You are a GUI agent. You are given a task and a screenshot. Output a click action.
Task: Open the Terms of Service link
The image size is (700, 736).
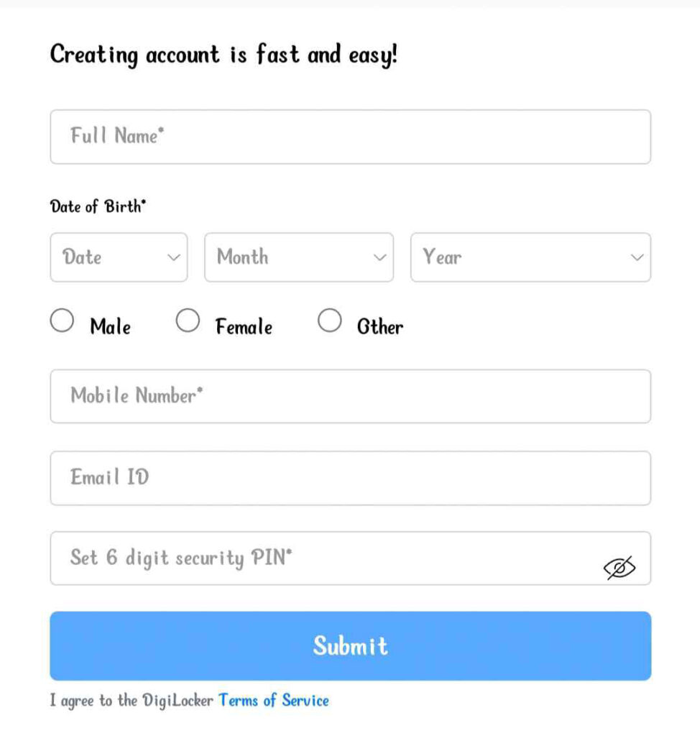click(x=274, y=701)
